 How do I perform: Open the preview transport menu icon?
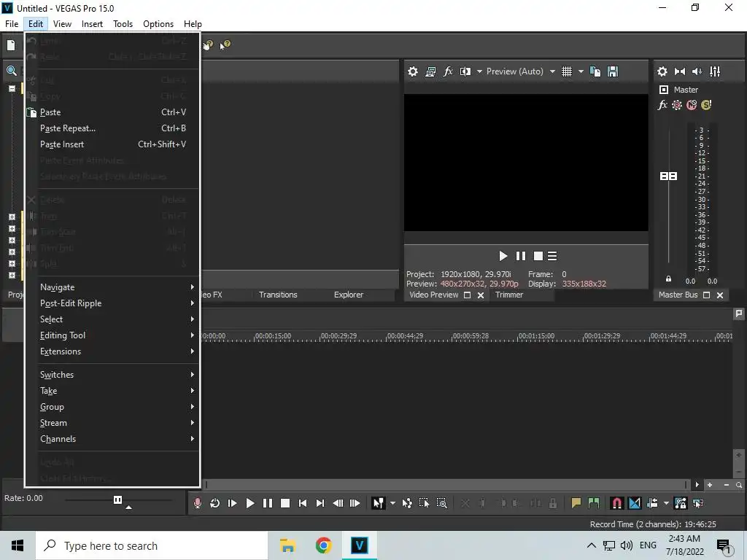[x=552, y=256]
